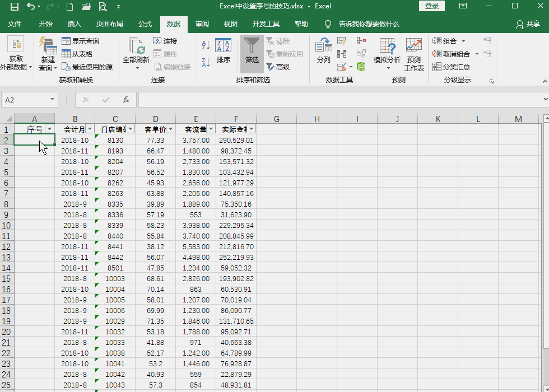Sort ascending with the A-Z icon

coord(206,45)
